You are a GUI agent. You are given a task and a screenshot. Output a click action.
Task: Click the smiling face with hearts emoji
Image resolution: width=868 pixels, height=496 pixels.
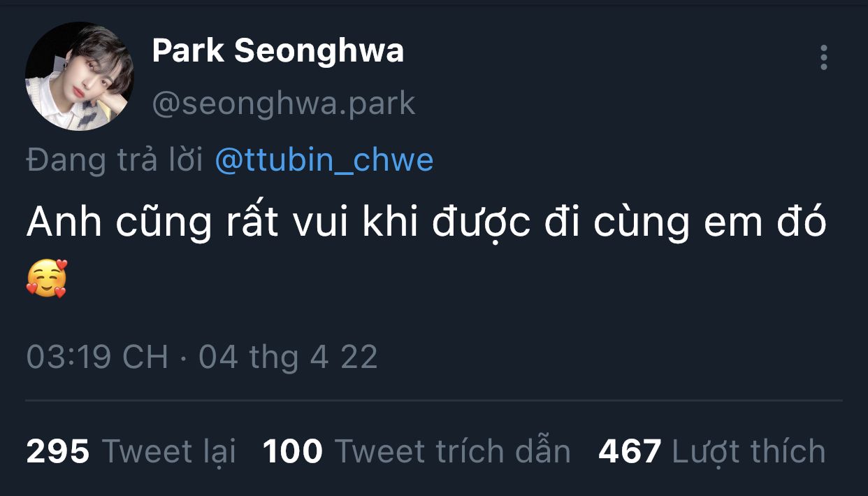click(x=46, y=278)
